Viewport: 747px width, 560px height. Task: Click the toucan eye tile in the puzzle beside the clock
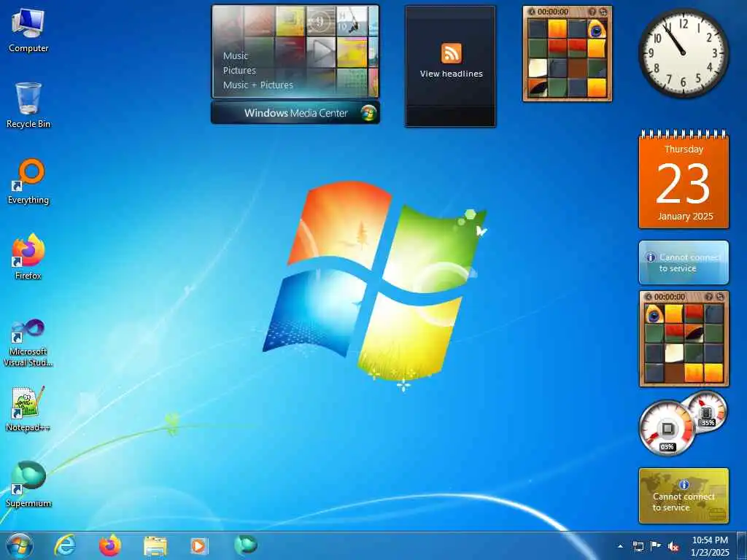597,28
